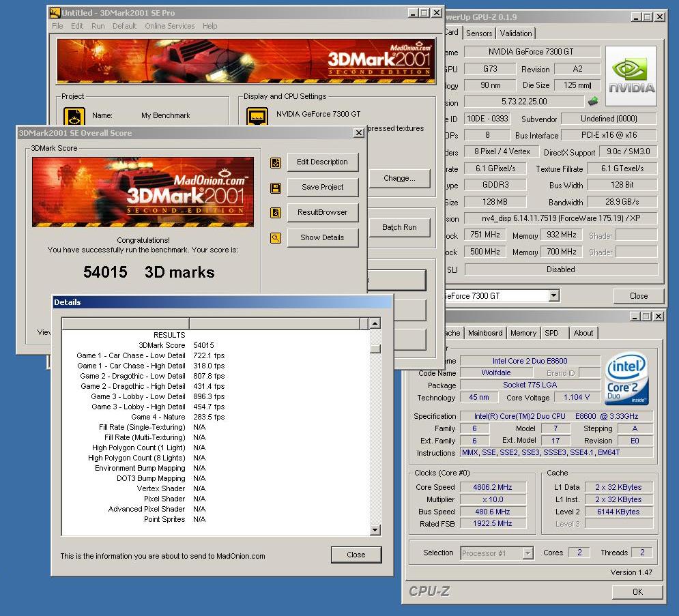Switch to the Validation tab in GPU-Z
The image size is (679, 616).
pyautogui.click(x=516, y=33)
